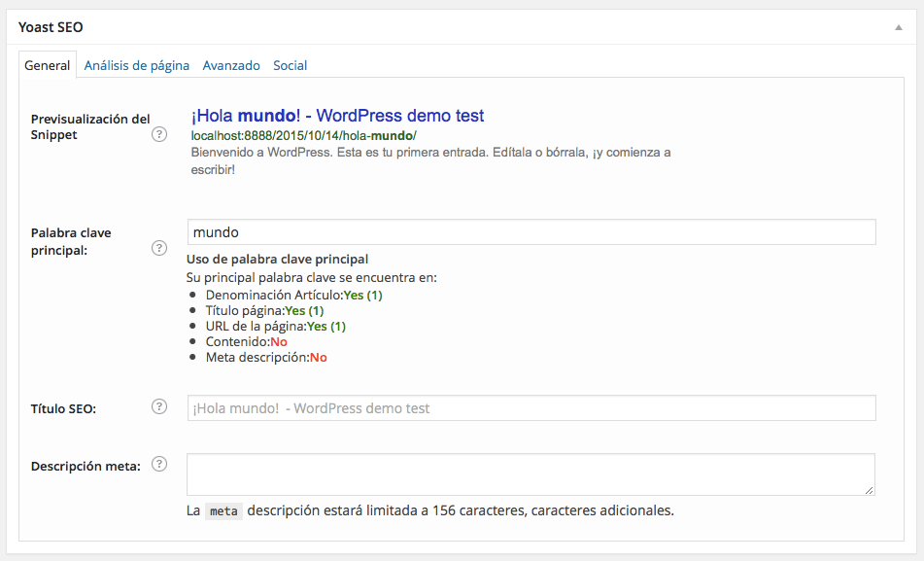Click the Contenido: No row
Screen dimensions: 924x561
click(x=247, y=341)
